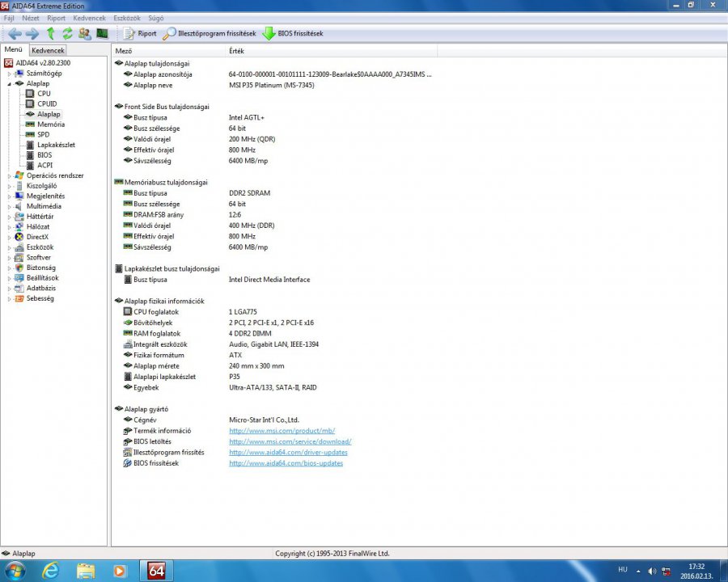Open the media player taskbar icon
The image size is (728, 582).
120,571
